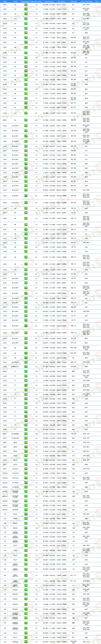The width and height of the screenshot is (101, 644).
Task: Click the 280kW / 380KM power cell
Action: coord(61,190)
